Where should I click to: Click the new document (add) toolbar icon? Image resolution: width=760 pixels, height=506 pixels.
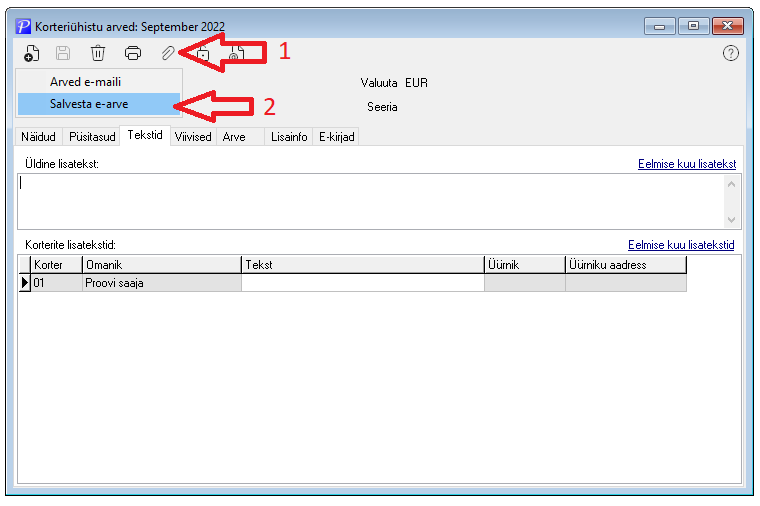pos(32,53)
